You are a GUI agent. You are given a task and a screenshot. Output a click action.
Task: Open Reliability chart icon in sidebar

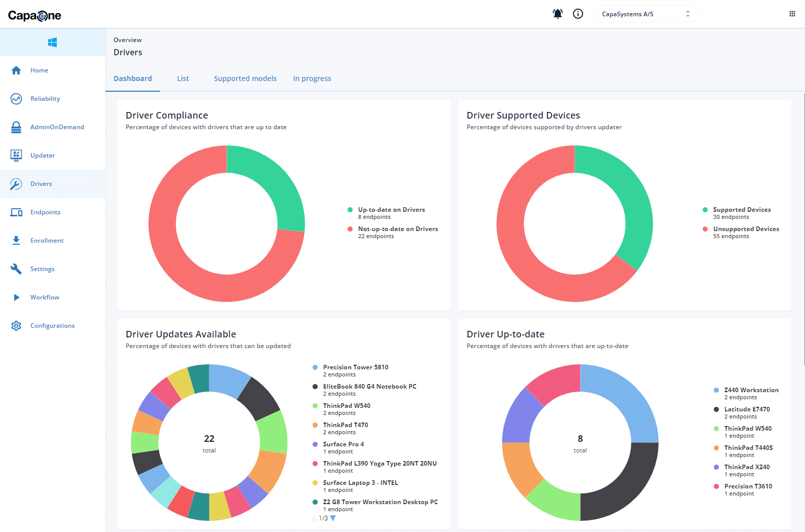pos(16,99)
